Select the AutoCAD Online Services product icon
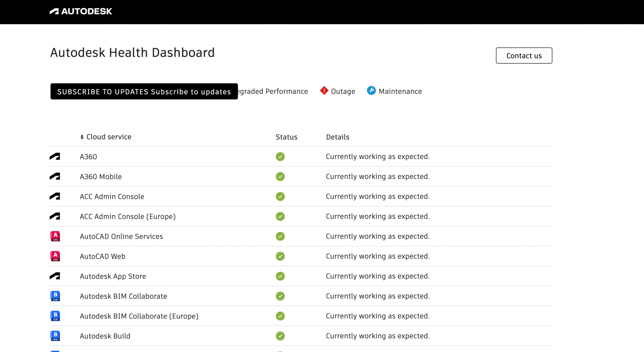644x352 pixels. [55, 236]
